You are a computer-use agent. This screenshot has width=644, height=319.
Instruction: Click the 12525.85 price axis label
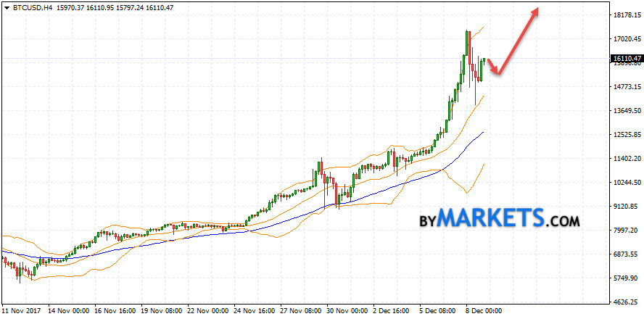tap(624, 135)
